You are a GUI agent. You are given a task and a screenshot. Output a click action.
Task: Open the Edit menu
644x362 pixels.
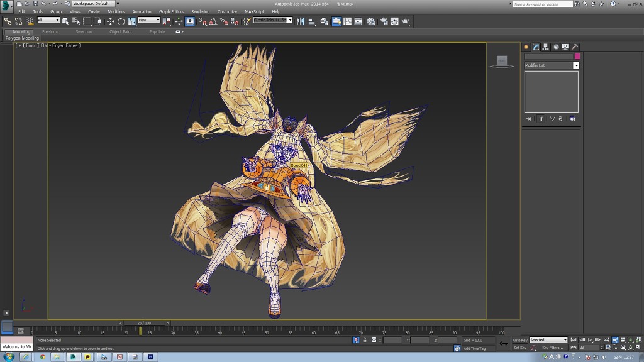pyautogui.click(x=22, y=11)
